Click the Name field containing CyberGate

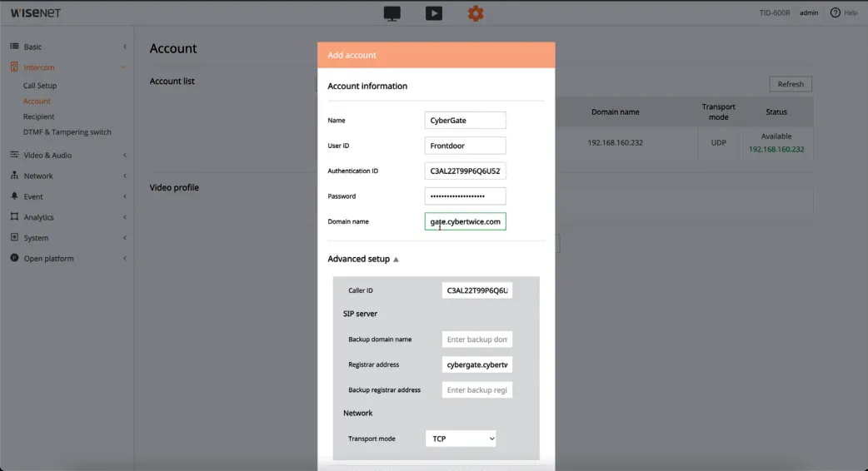pos(465,120)
